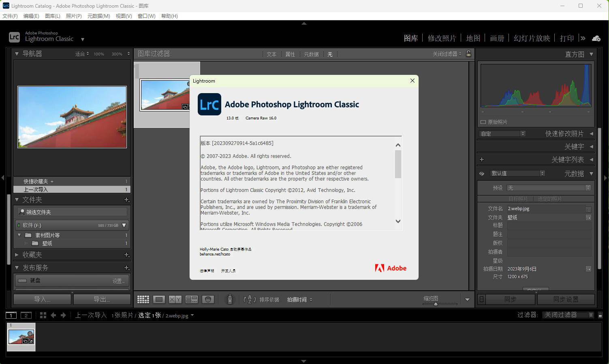The height and width of the screenshot is (364, 609).
Task: Click the filmstrip grid shortcut icon
Action: click(43, 315)
